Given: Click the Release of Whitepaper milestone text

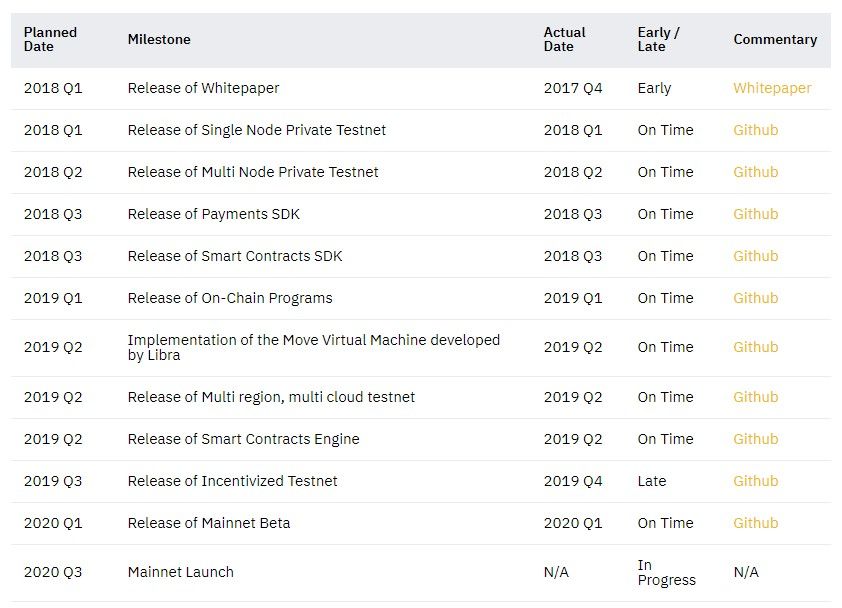Looking at the screenshot, I should click(x=203, y=88).
